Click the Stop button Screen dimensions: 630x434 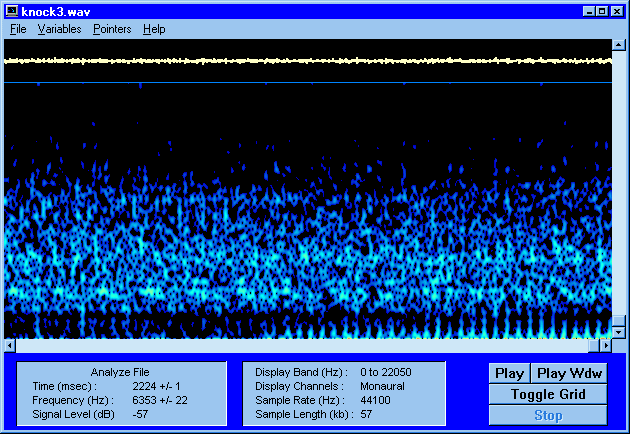pos(548,415)
